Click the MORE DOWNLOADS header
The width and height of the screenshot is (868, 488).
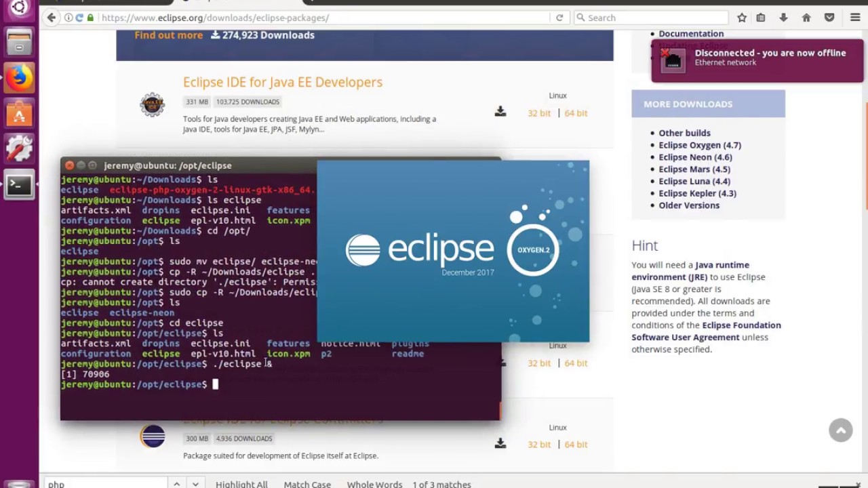click(x=708, y=104)
